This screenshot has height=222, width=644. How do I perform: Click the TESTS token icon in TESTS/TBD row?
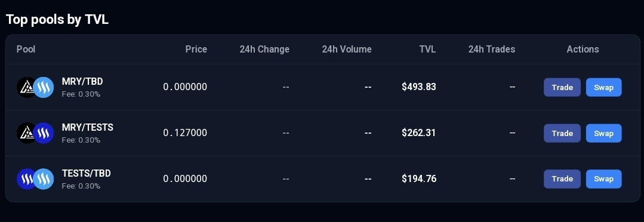[x=27, y=179]
